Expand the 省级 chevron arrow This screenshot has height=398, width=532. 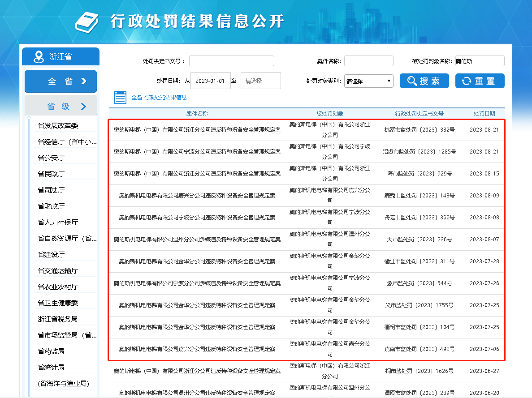pyautogui.click(x=84, y=107)
